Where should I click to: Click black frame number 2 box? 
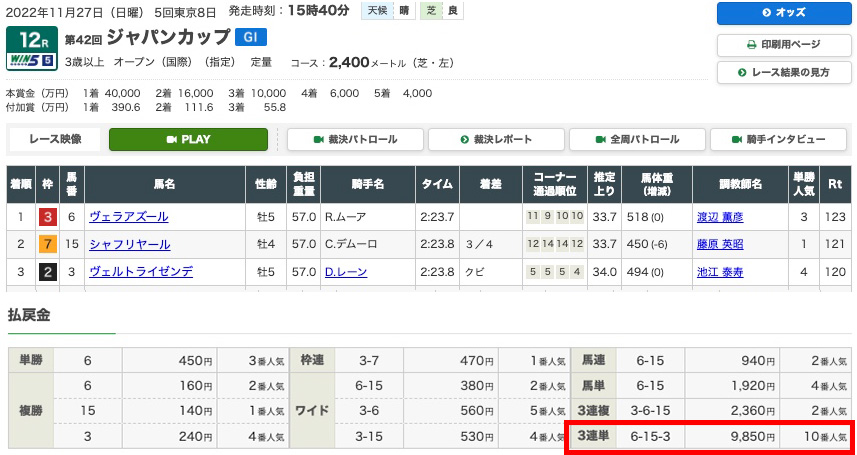(x=48, y=272)
